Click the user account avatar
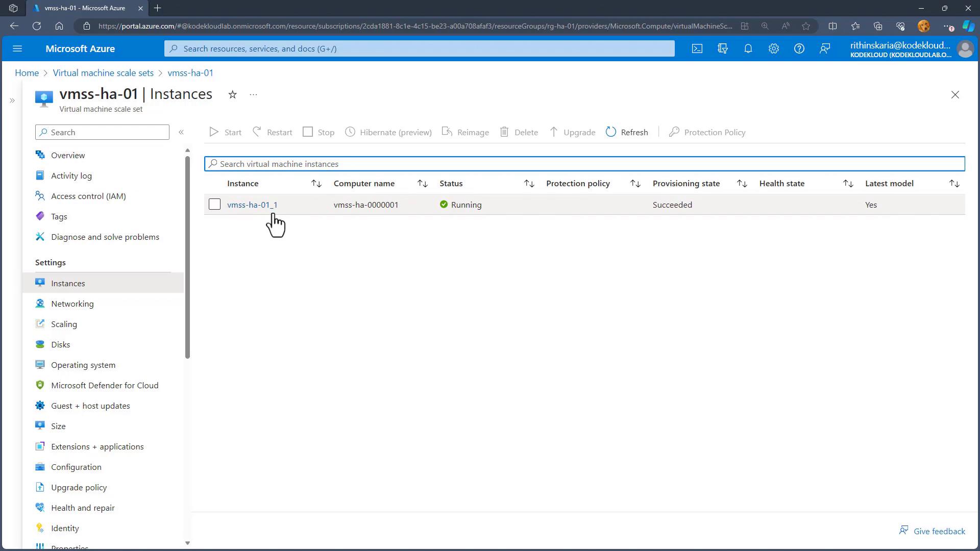 [x=965, y=49]
